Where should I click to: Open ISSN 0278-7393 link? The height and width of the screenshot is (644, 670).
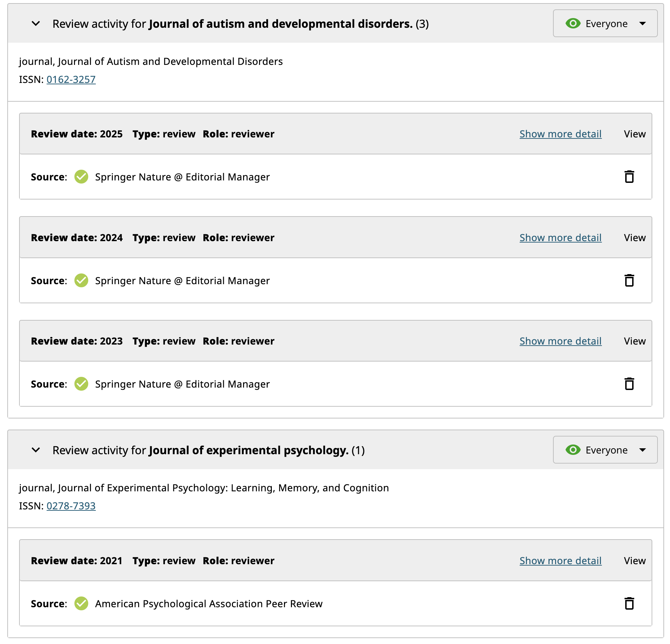click(x=71, y=506)
